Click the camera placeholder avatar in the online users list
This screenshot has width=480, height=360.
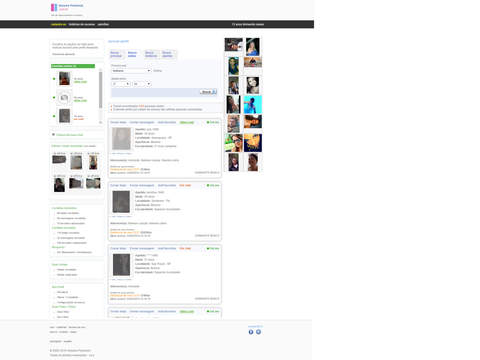point(64,98)
